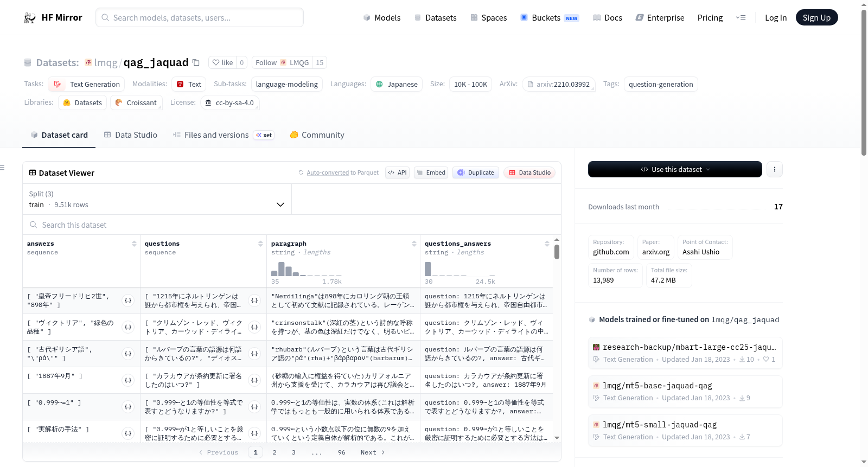Expand JSON braces icon in 'クリムゾン・レッド' questions cell
The width and height of the screenshot is (868, 467).
254,327
